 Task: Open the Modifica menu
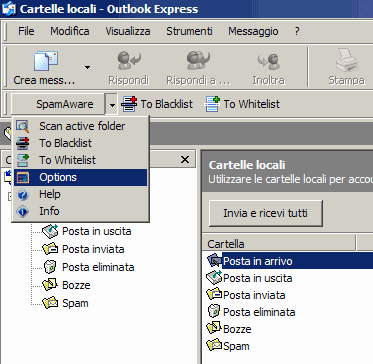tap(70, 31)
